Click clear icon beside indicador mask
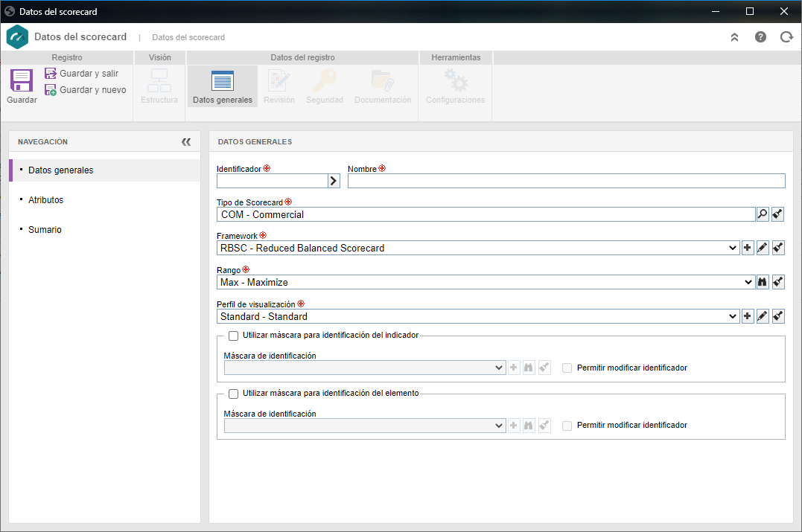The width and height of the screenshot is (802, 532). pyautogui.click(x=544, y=368)
